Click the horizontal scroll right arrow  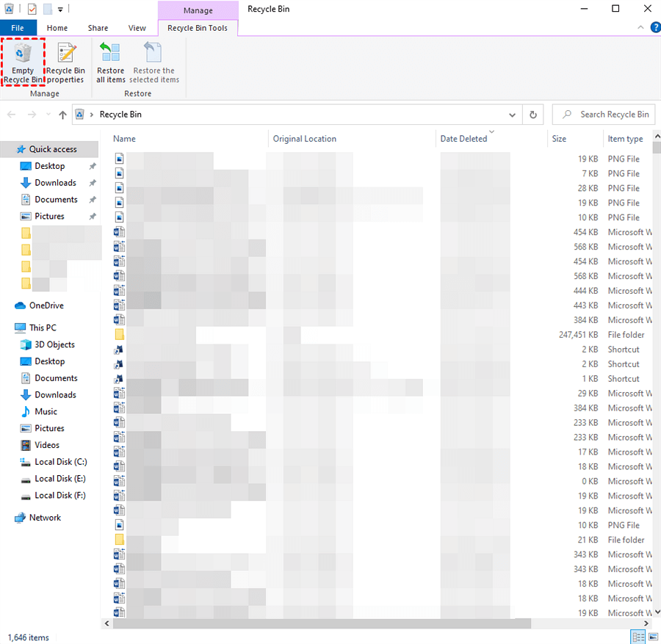(646, 623)
